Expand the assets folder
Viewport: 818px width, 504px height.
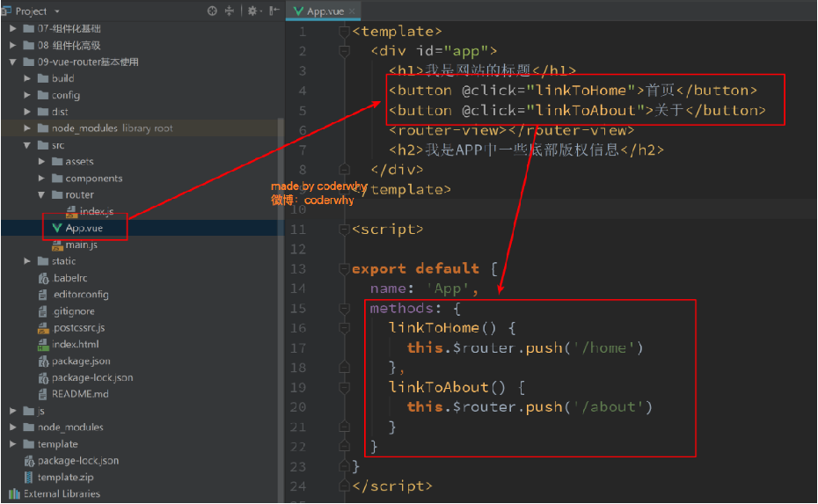point(41,162)
